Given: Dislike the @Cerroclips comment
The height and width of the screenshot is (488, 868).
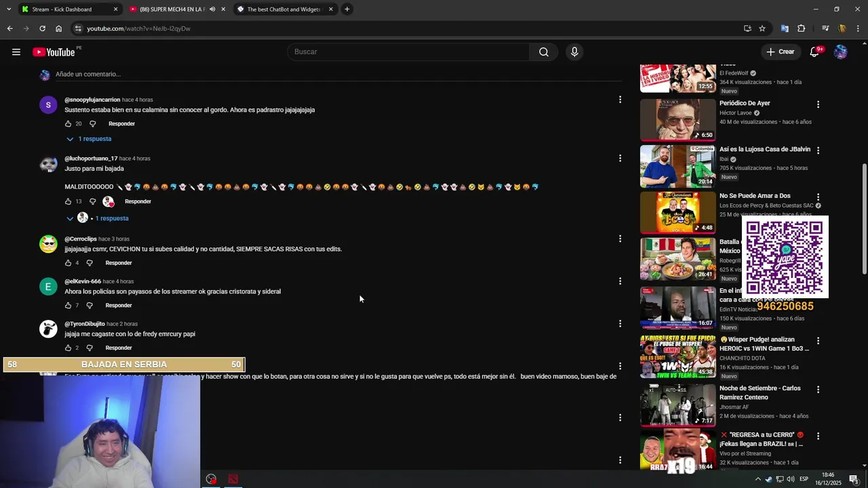Looking at the screenshot, I should pyautogui.click(x=90, y=263).
